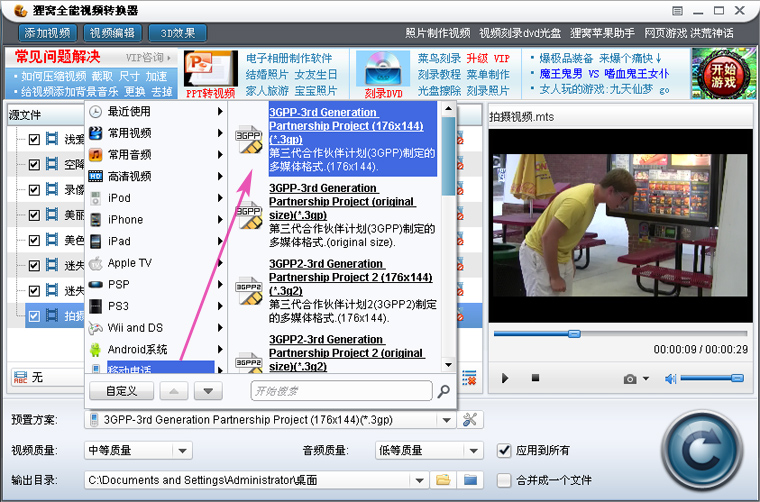Open 最近使用 submenu
Image resolution: width=760 pixels, height=502 pixels.
coord(156,111)
